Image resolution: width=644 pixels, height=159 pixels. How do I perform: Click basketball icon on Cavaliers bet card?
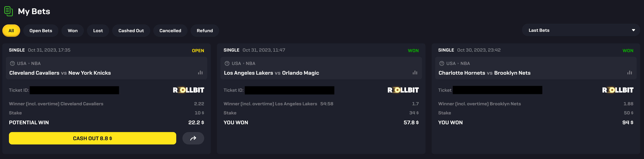pyautogui.click(x=12, y=63)
